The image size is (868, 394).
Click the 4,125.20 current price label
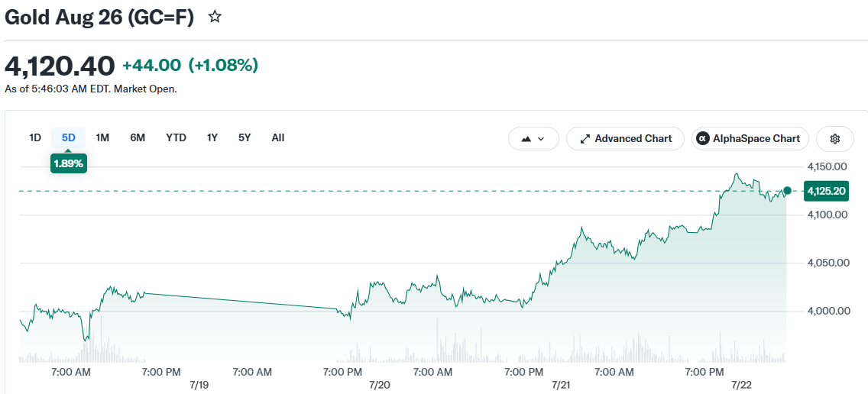point(826,191)
